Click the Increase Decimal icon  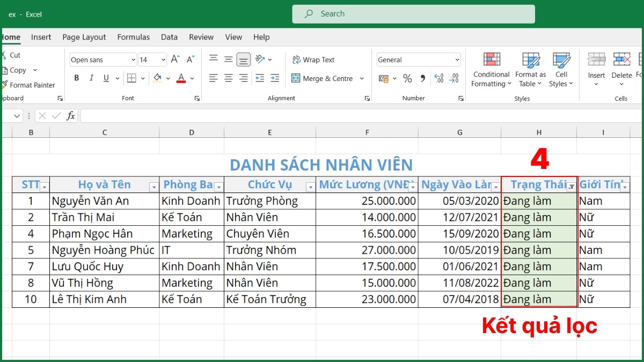tap(438, 79)
